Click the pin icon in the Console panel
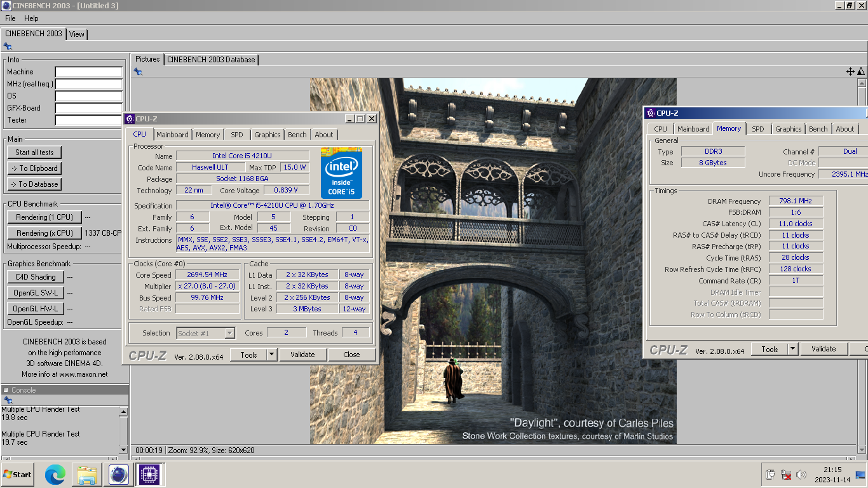This screenshot has height=488, width=868. tap(8, 400)
